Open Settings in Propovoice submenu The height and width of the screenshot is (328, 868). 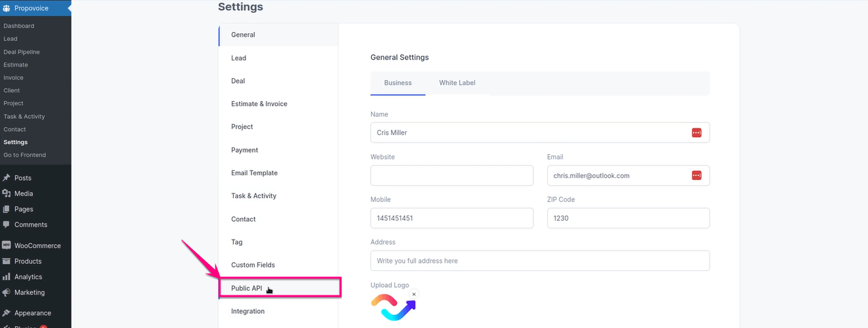(16, 142)
